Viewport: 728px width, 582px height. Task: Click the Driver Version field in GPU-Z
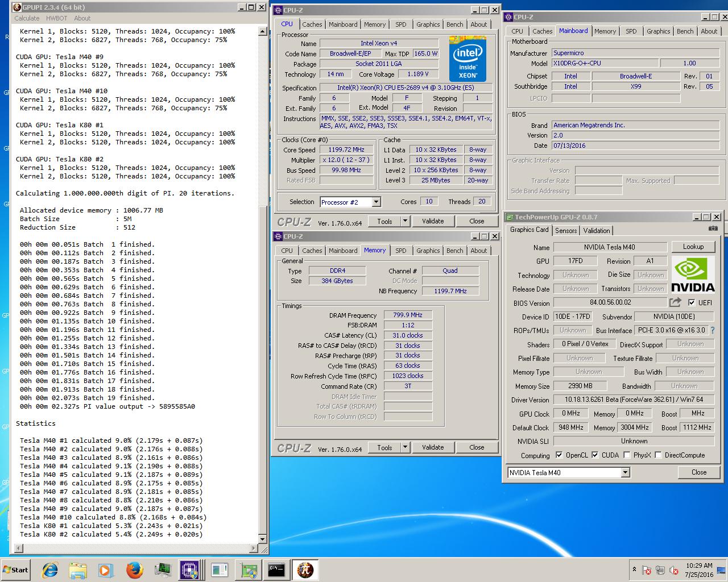[x=634, y=400]
